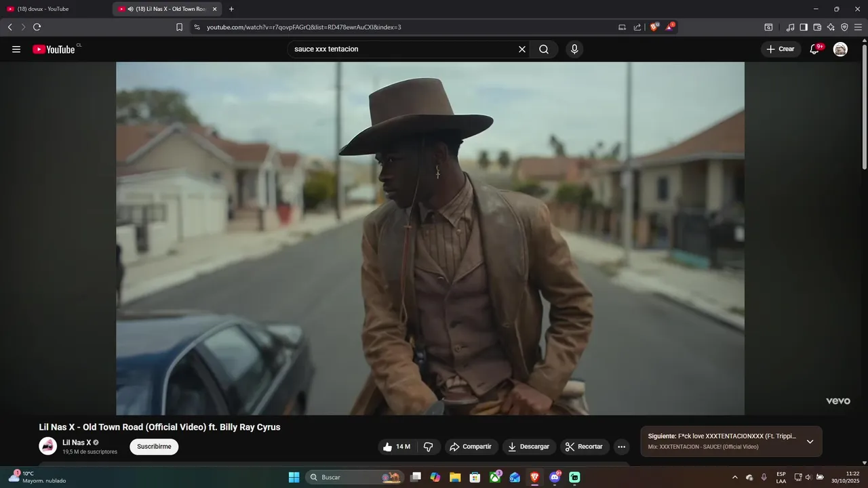Open the 10°C weather widget
Viewport: 868px width, 488px height.
tap(37, 477)
